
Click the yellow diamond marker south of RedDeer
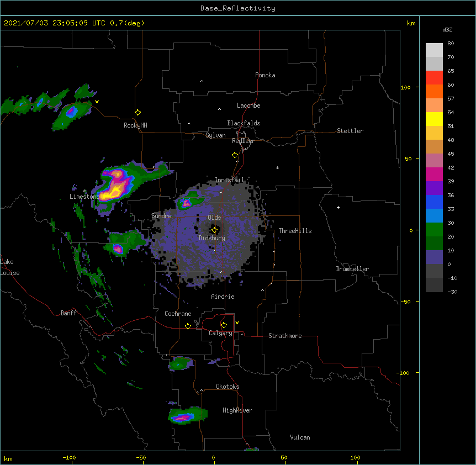pos(235,155)
